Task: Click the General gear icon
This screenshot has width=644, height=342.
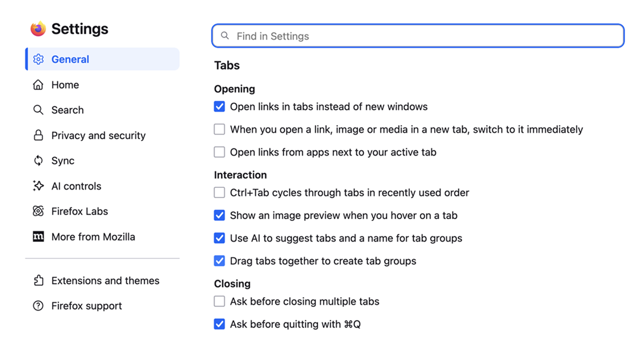Action: [38, 59]
